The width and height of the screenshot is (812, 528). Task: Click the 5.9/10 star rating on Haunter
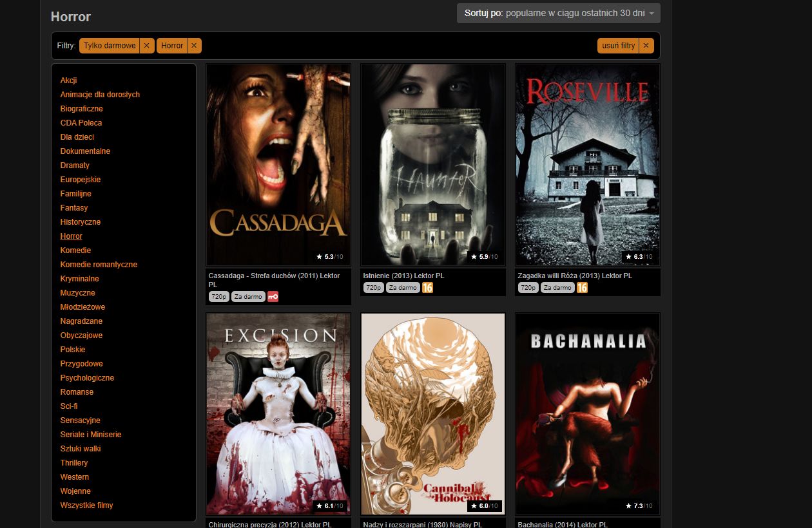pos(485,257)
